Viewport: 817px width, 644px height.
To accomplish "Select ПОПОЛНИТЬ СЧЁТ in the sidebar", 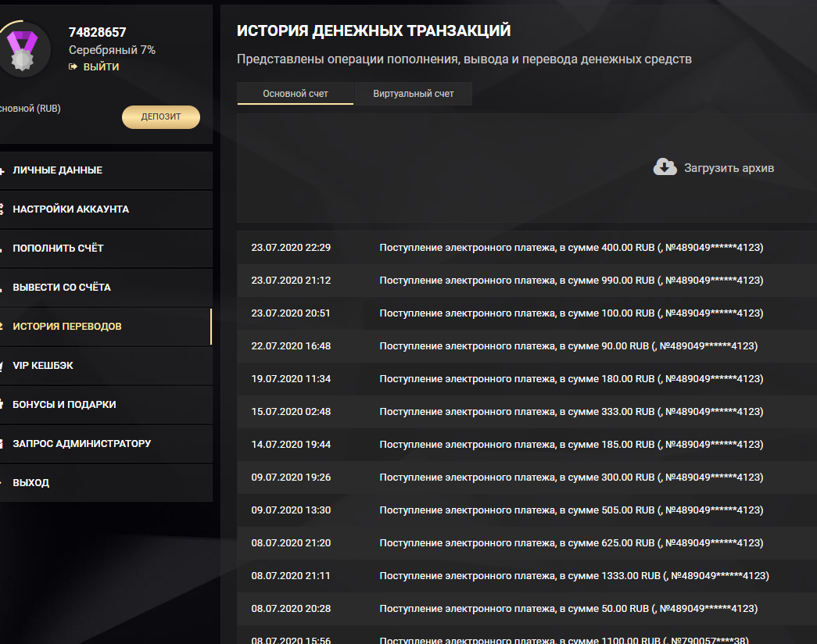I will click(58, 249).
